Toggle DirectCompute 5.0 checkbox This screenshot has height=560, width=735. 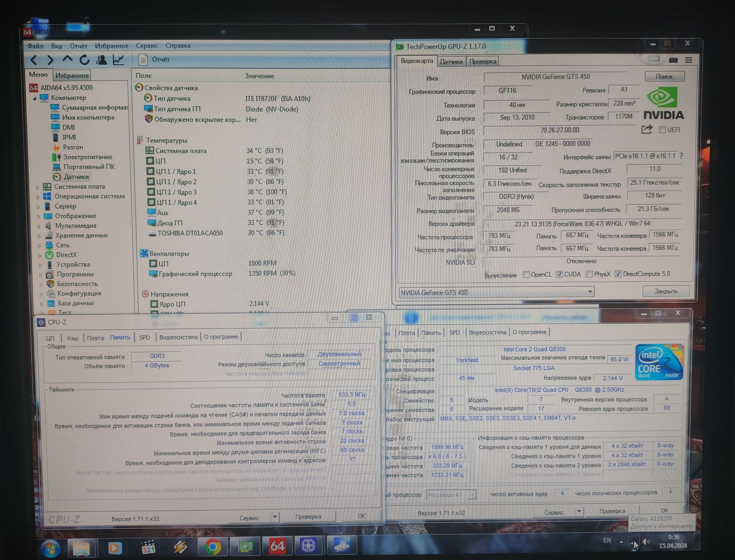618,274
